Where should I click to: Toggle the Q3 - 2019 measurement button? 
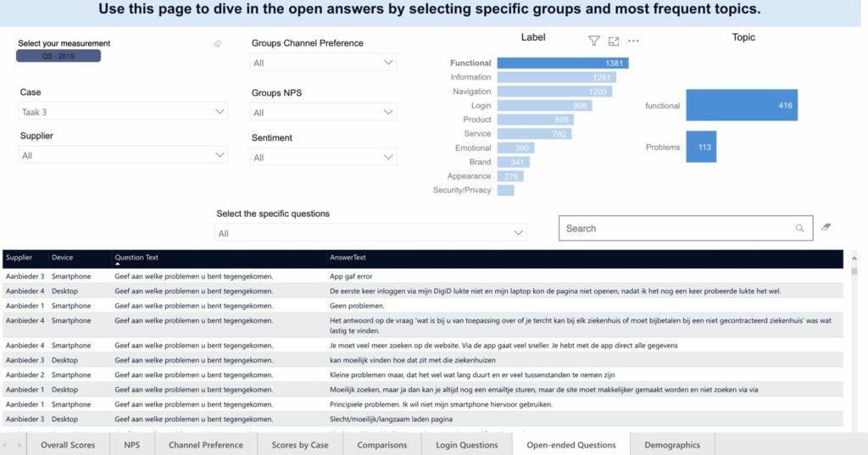point(58,56)
